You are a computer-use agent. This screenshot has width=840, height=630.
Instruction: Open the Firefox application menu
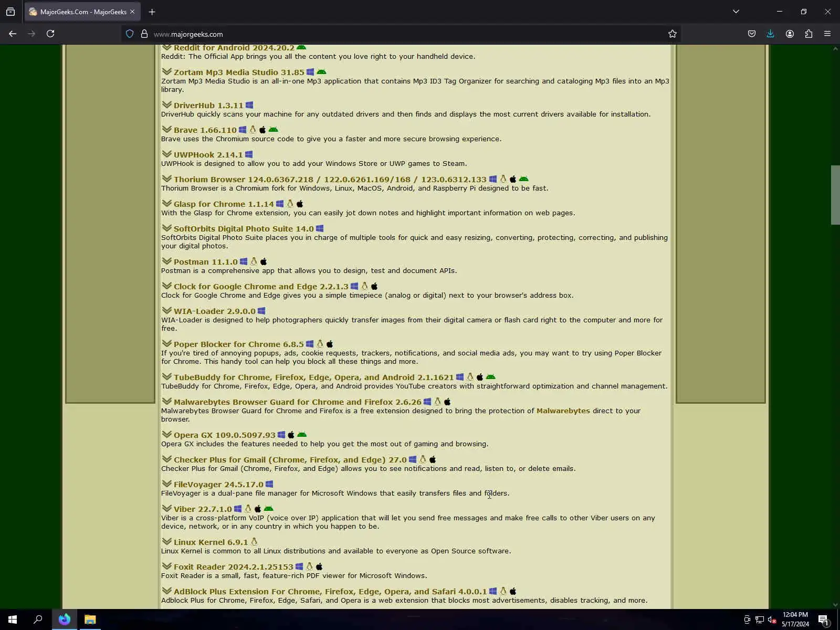(827, 34)
